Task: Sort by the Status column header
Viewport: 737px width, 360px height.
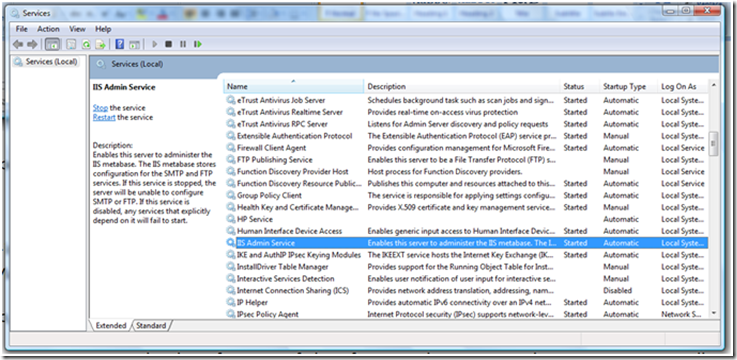Action: pyautogui.click(x=580, y=86)
